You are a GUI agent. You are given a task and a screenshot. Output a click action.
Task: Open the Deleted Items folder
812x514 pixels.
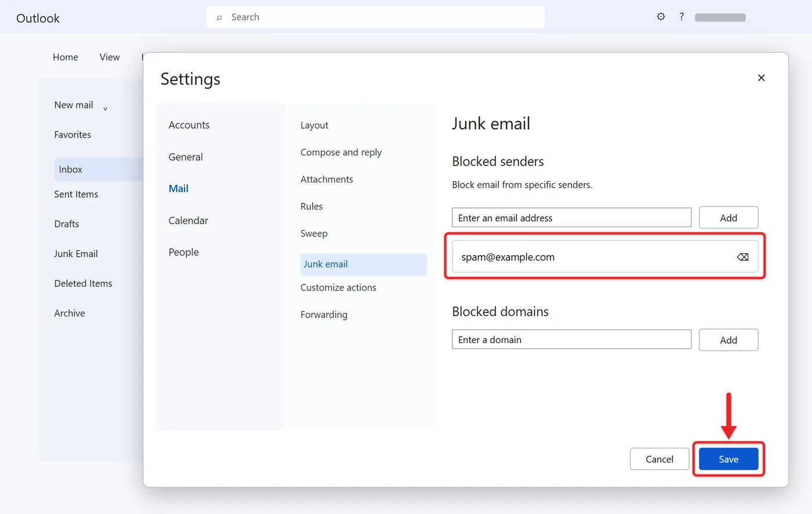point(83,283)
